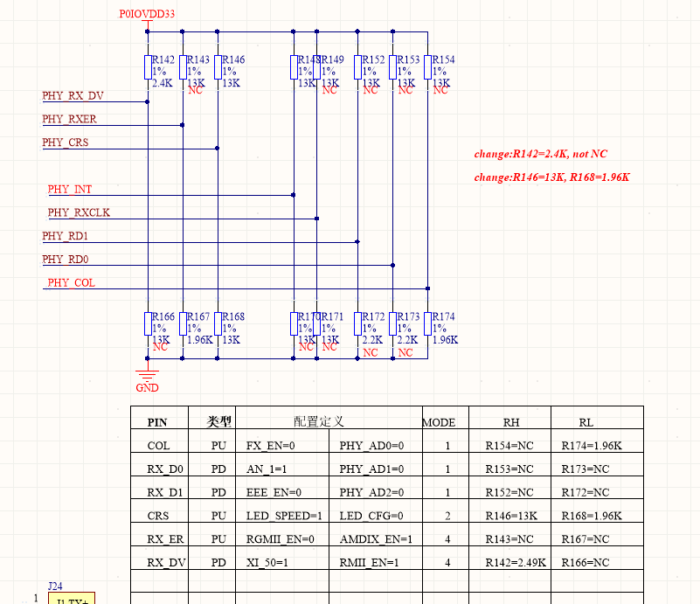Select resistor R168 13K symbol

click(x=218, y=323)
